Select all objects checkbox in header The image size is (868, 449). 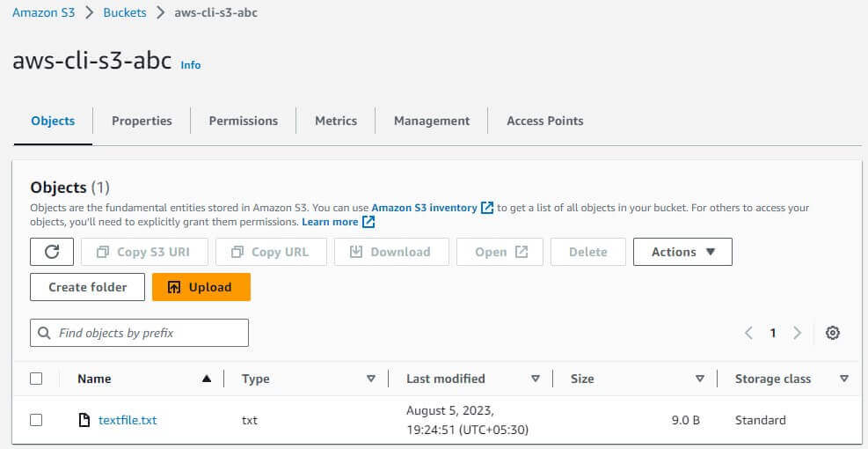36,379
